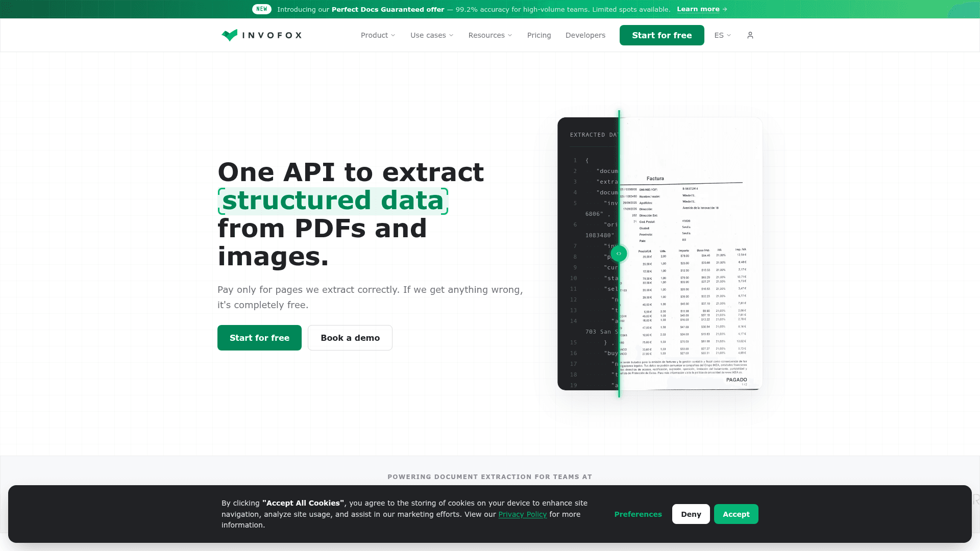Expand the Use cases dropdown

tap(432, 35)
